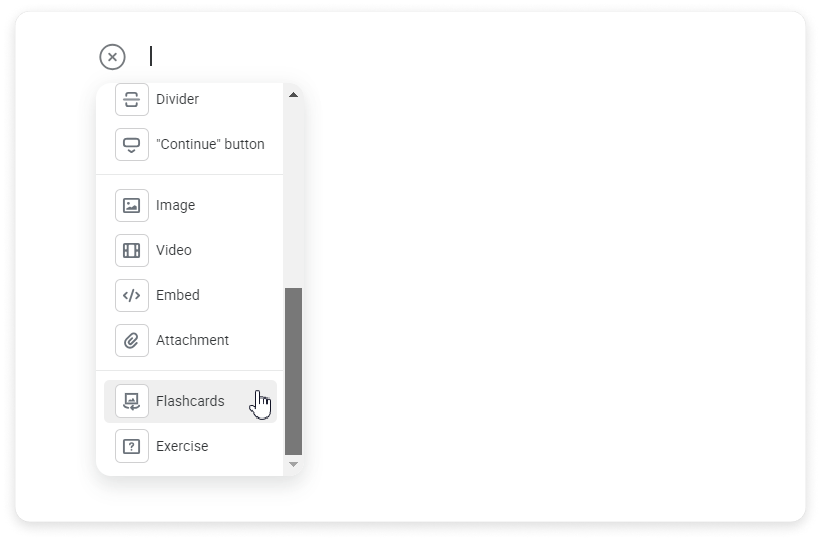
Task: Click the Attachment paperclip icon
Action: pyautogui.click(x=131, y=341)
